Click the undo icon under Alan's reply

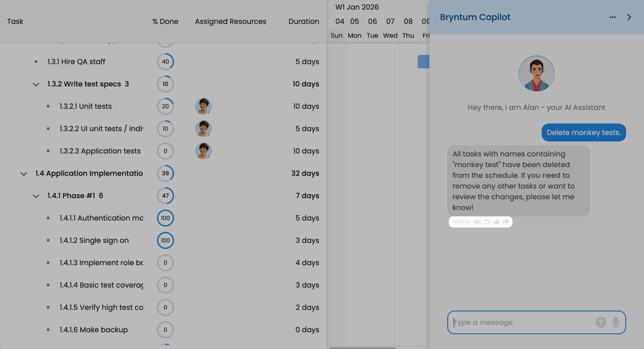(487, 222)
